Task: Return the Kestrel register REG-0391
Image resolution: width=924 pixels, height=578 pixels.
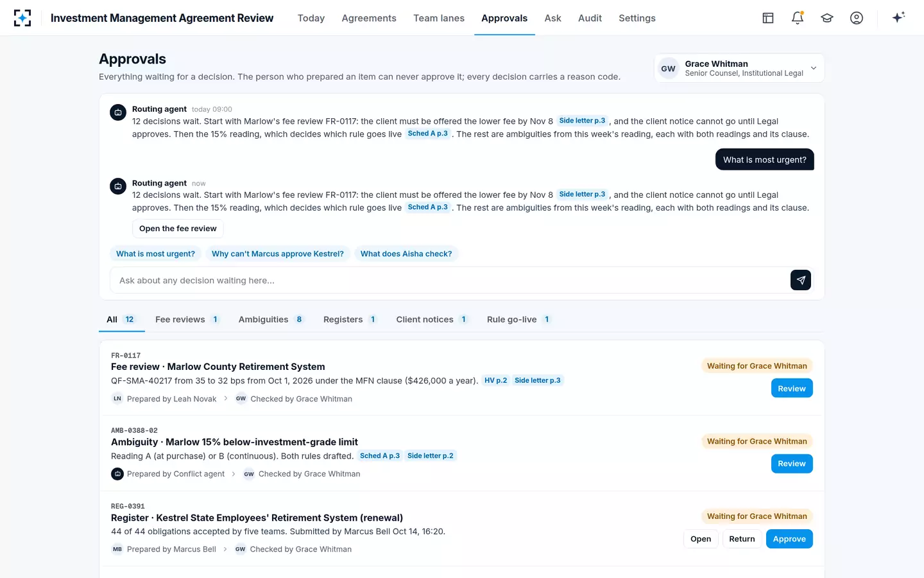Action: [742, 539]
